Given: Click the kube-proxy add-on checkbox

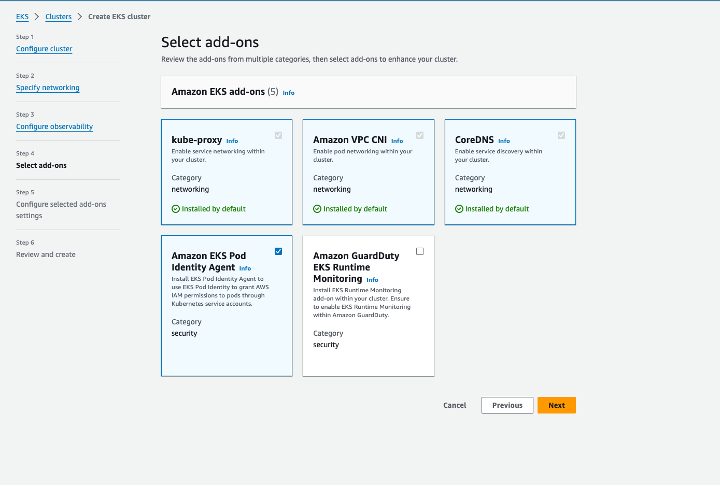Looking at the screenshot, I should pos(278,135).
